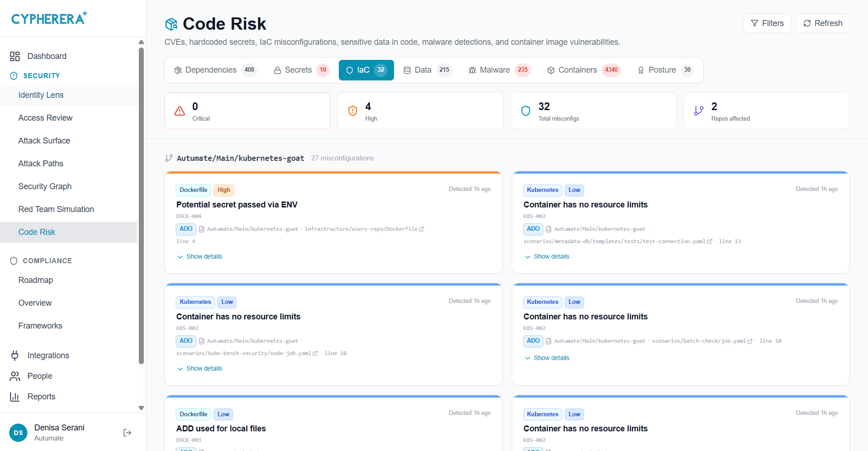Viewport: 868px width, 451px height.
Task: Expand Show details for node-job.yaml card
Action: pos(200,369)
